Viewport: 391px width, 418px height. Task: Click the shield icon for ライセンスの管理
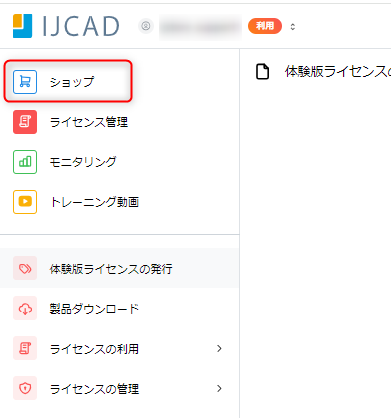tap(25, 388)
